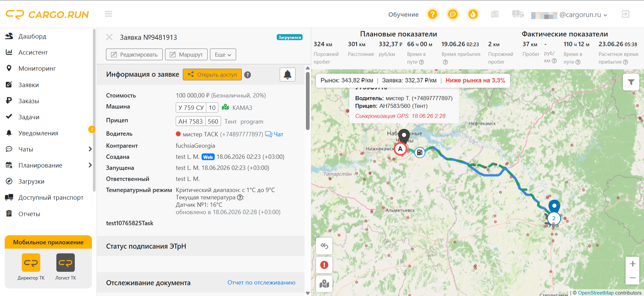Screen dimensions: 644x296
Task: Open the news list icon in header
Action: tap(495, 14)
